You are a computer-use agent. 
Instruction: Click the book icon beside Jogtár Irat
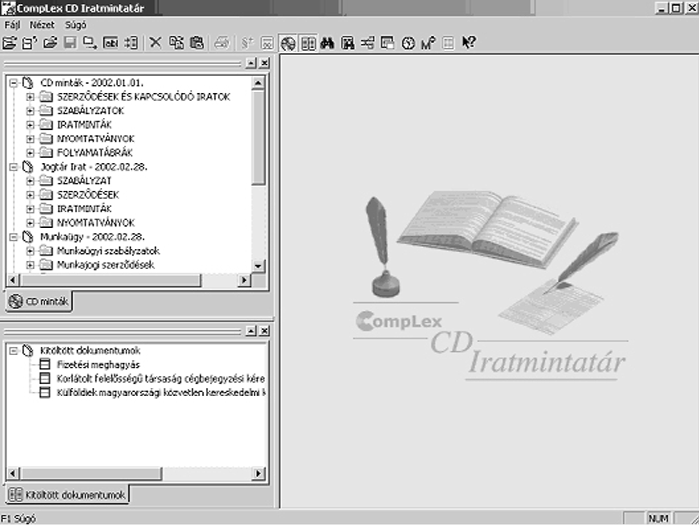coord(28,167)
